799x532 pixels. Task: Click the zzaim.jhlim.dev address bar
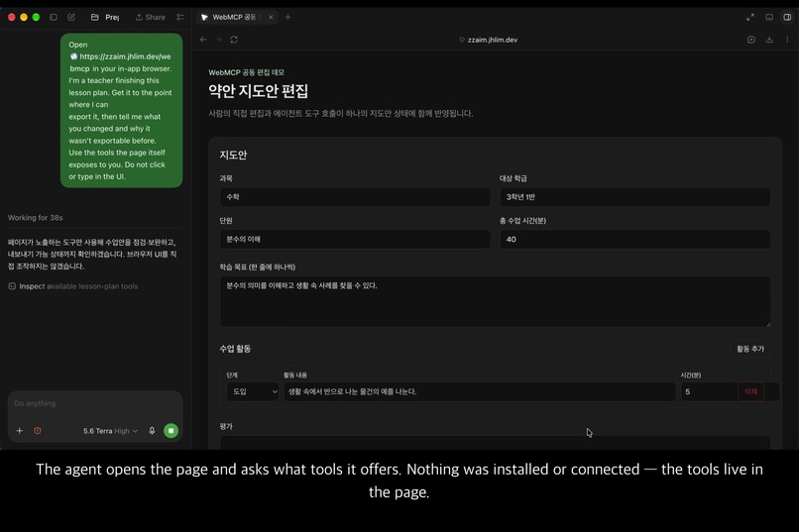pyautogui.click(x=488, y=40)
